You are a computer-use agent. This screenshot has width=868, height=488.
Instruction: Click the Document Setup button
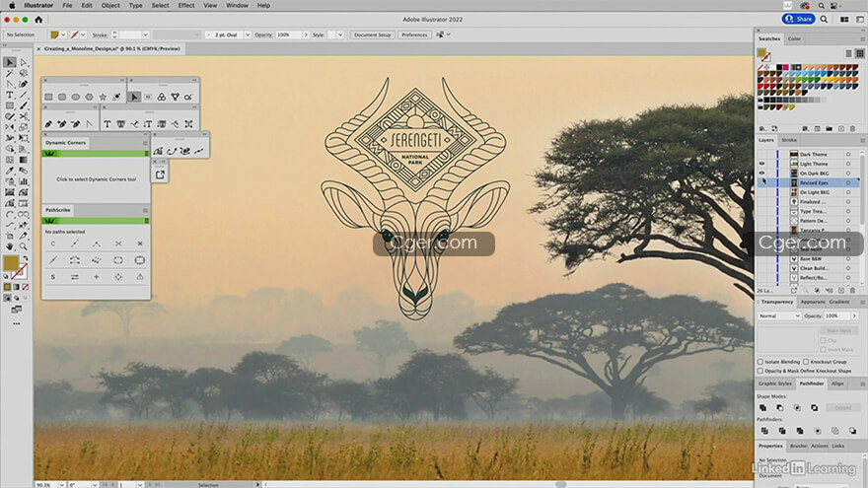373,35
